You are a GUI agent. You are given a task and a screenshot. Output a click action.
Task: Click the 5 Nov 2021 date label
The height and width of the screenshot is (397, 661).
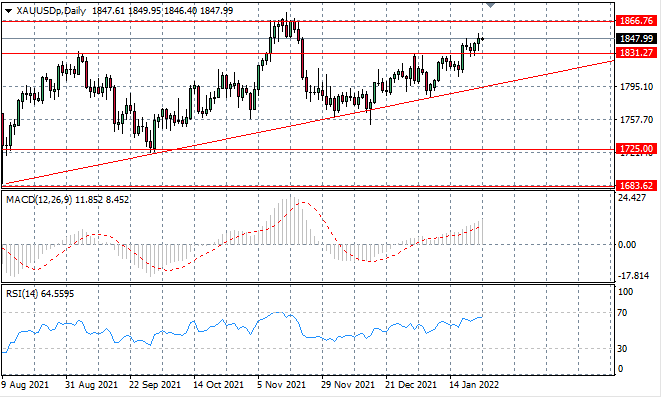point(282,385)
